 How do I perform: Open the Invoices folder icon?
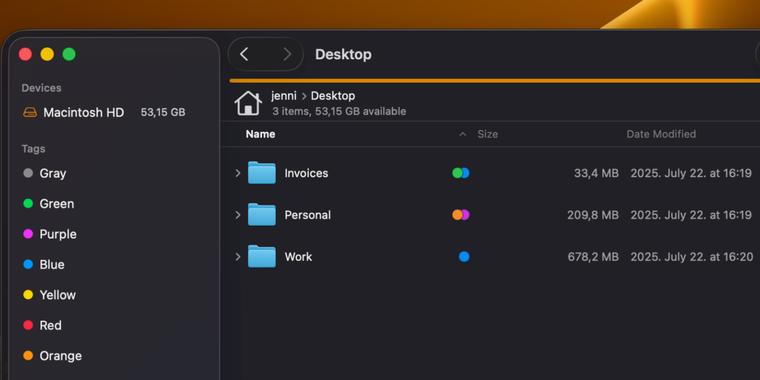[262, 173]
